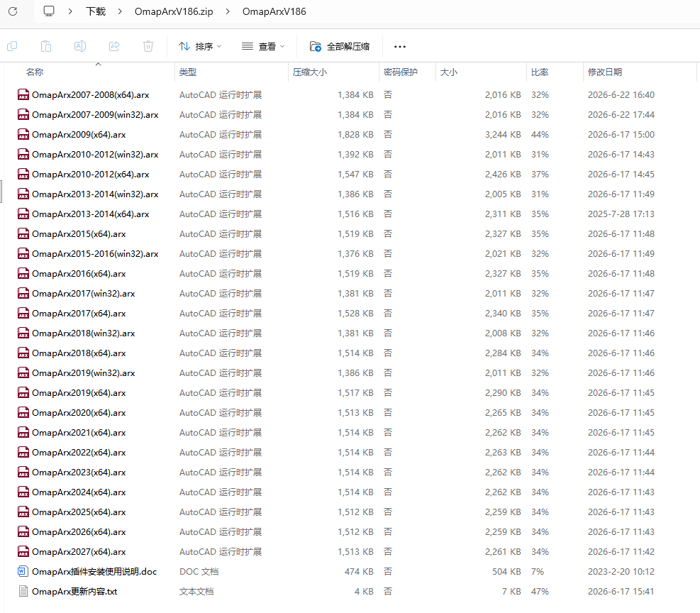The height and width of the screenshot is (613, 700).
Task: Go to 下载 in breadcrumb path
Action: click(x=96, y=11)
